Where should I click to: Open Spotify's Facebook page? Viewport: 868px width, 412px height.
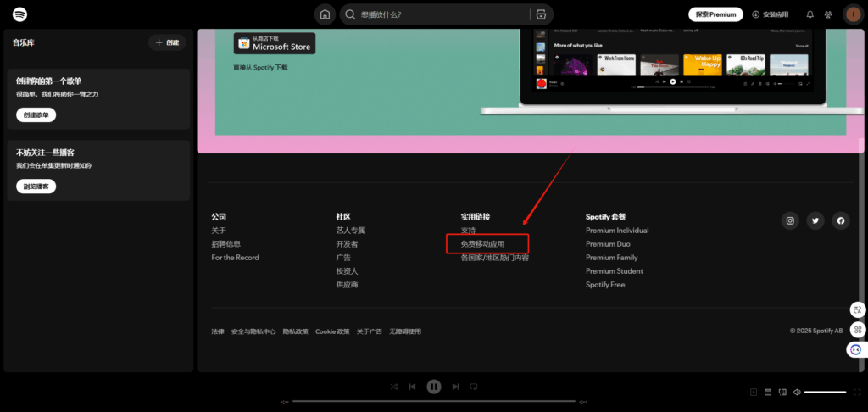(840, 220)
